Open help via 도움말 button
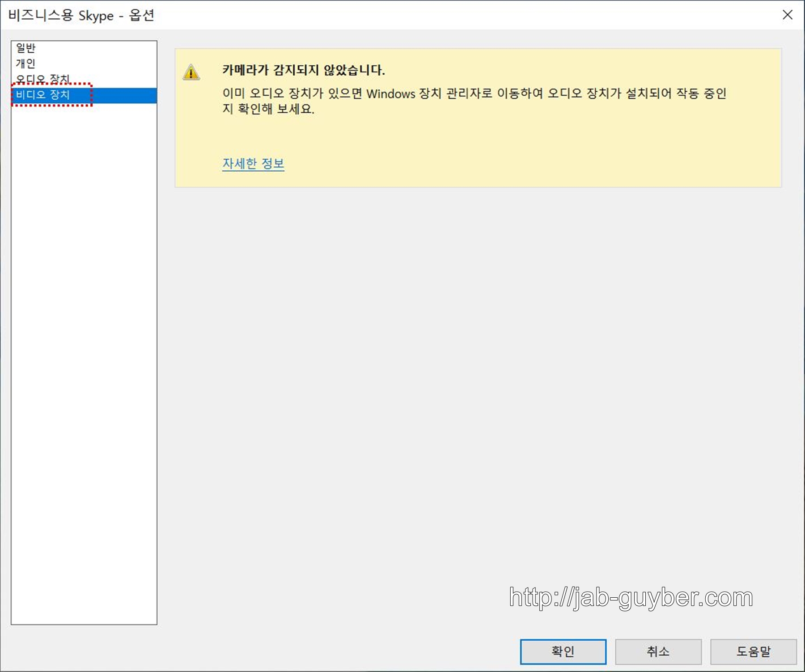 click(754, 651)
